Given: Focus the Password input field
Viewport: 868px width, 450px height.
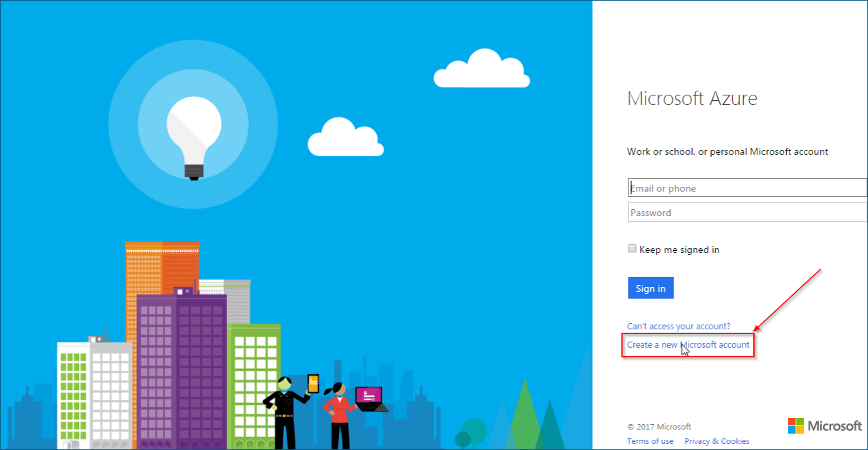Looking at the screenshot, I should [x=747, y=213].
